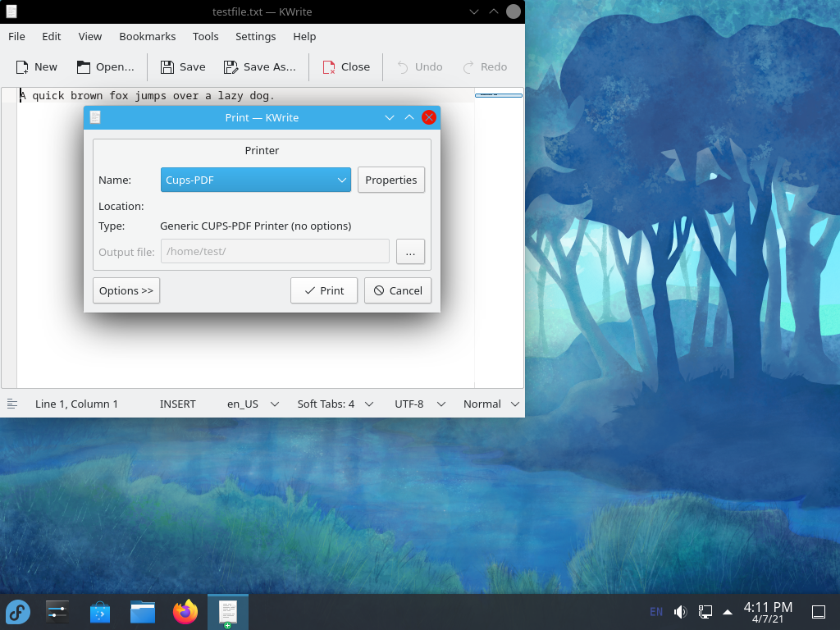Click the printer Properties button
Screen dimensions: 840x630
pyautogui.click(x=391, y=180)
